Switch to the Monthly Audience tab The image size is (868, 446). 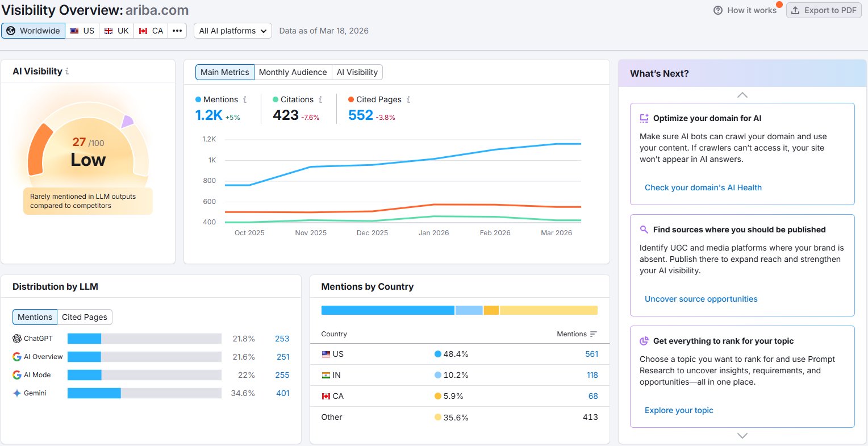[x=293, y=72]
